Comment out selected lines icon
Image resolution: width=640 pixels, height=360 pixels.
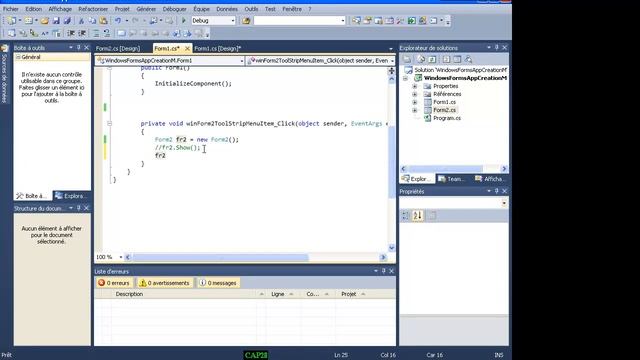pyautogui.click(x=96, y=33)
